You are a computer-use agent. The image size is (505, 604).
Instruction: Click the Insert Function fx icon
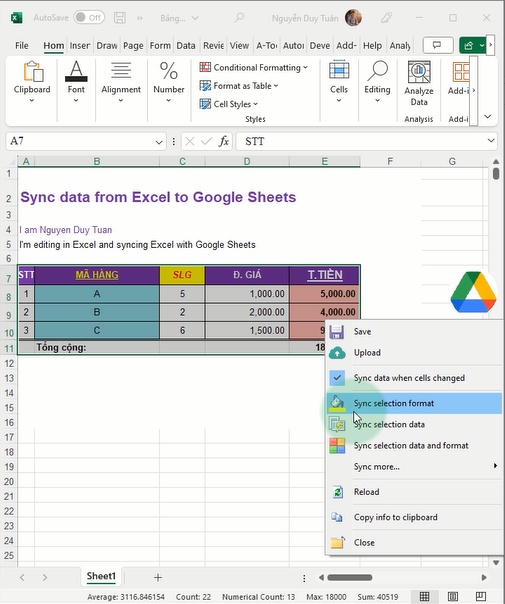(224, 141)
